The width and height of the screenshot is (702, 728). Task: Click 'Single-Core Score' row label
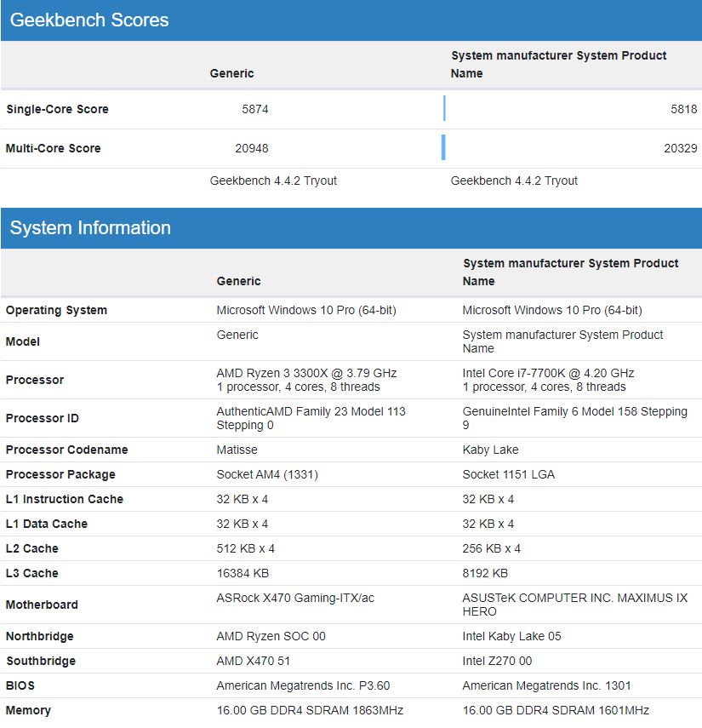point(58,109)
